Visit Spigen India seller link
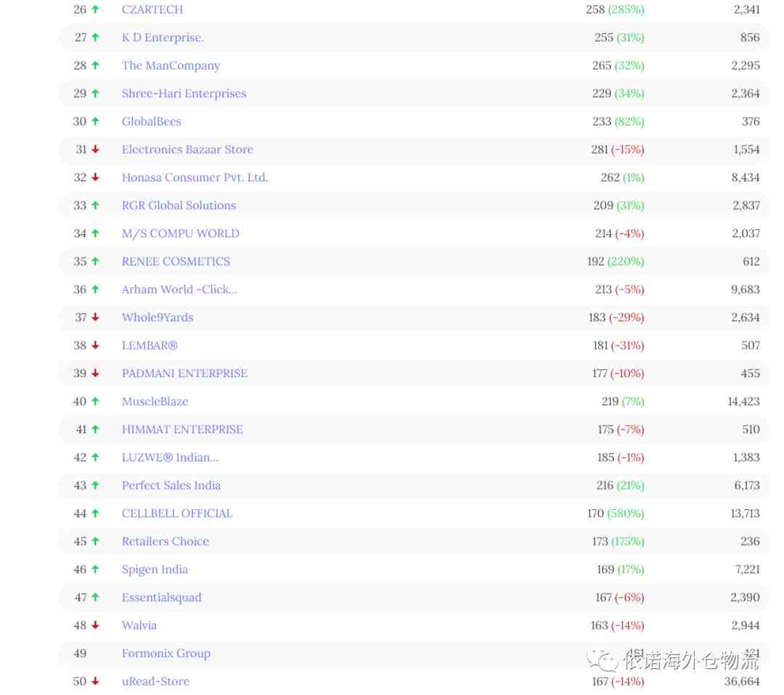The image size is (784, 695). pyautogui.click(x=155, y=569)
